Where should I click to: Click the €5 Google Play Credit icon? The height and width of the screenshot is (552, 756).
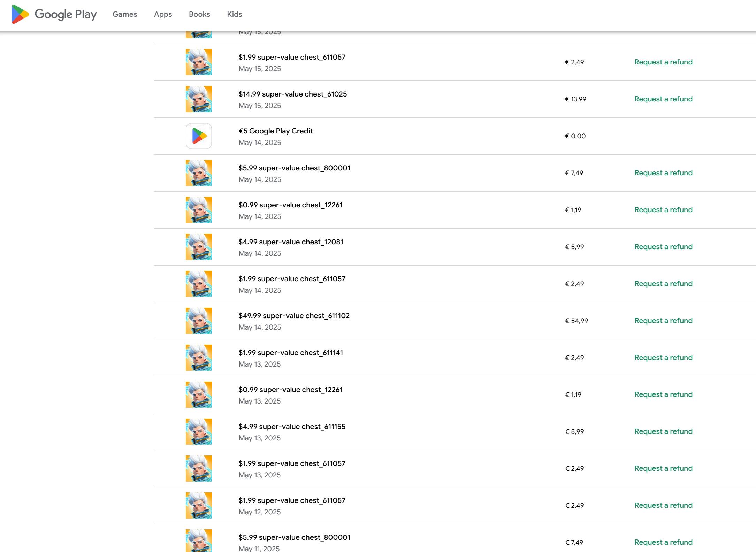199,136
